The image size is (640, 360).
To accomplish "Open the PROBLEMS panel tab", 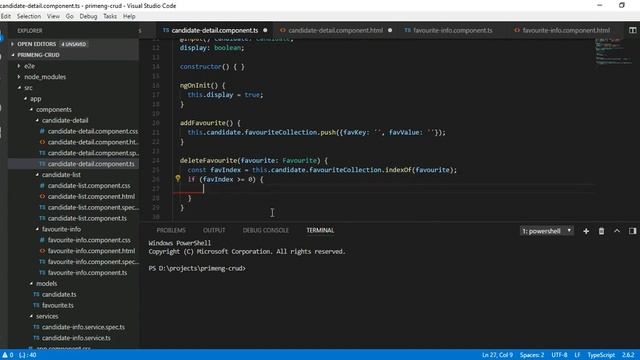I will point(171,230).
